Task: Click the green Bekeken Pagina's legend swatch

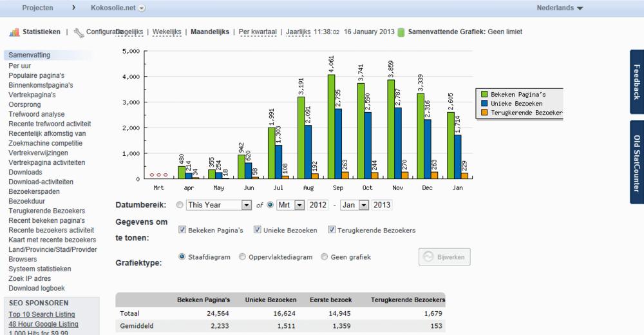Action: click(x=484, y=95)
